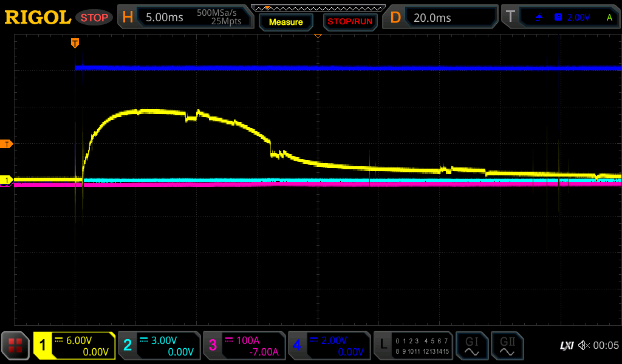
Task: Open the function navigation menu icon
Action: (x=15, y=346)
